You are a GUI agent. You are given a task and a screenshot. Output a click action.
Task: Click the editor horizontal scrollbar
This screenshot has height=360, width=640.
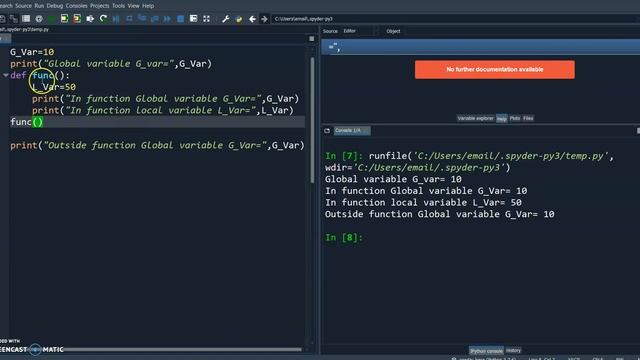pos(182,349)
